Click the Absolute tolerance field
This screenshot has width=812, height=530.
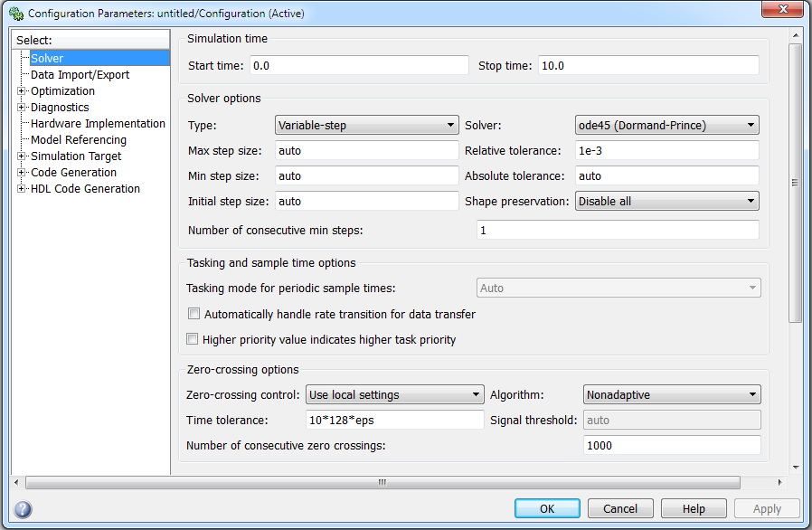[667, 176]
